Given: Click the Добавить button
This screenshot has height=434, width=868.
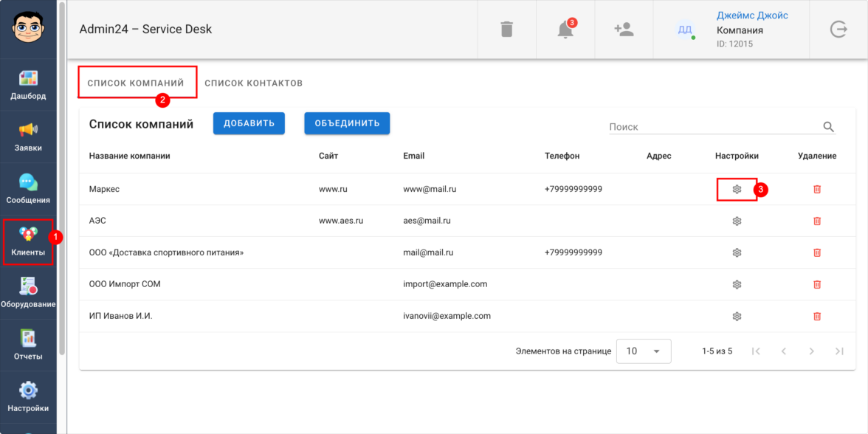Looking at the screenshot, I should click(249, 123).
